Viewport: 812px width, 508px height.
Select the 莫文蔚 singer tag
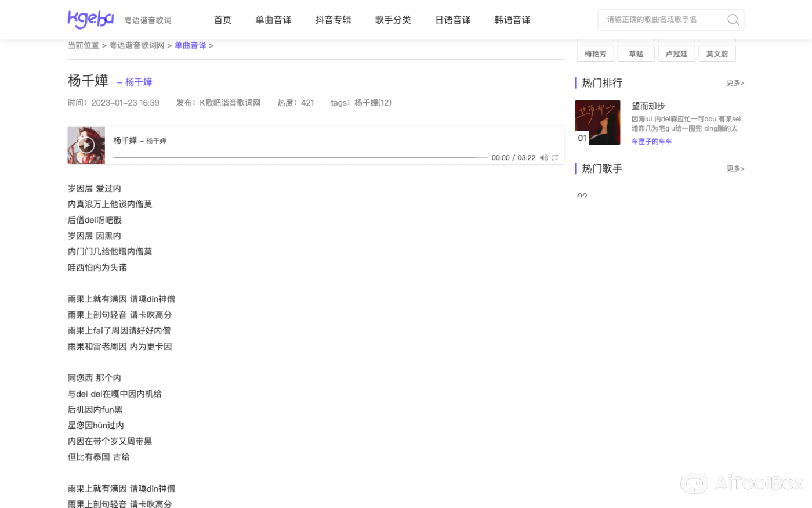click(x=717, y=54)
